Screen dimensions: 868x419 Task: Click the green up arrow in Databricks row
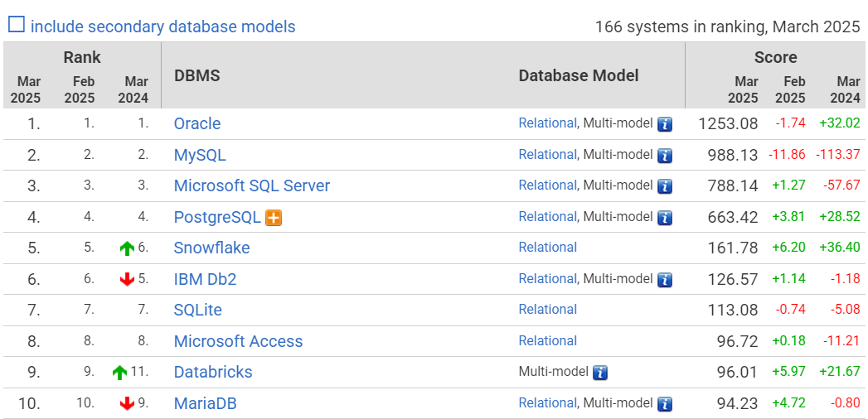[119, 373]
